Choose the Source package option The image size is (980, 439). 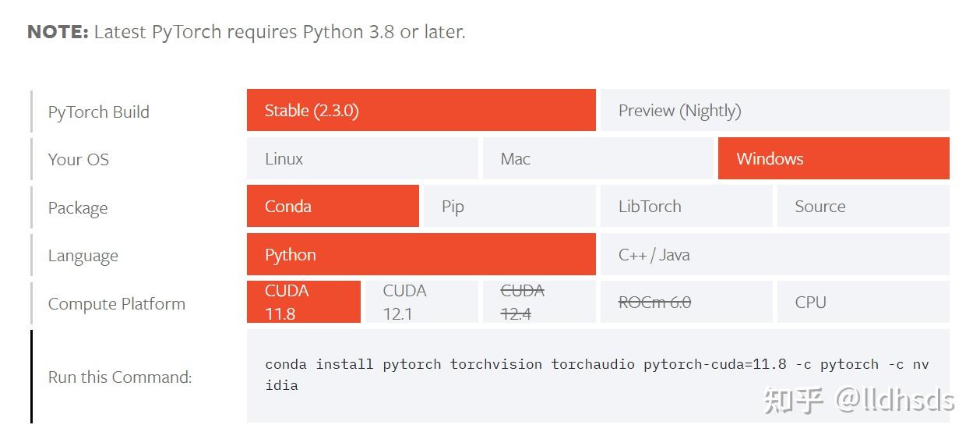tap(862, 207)
